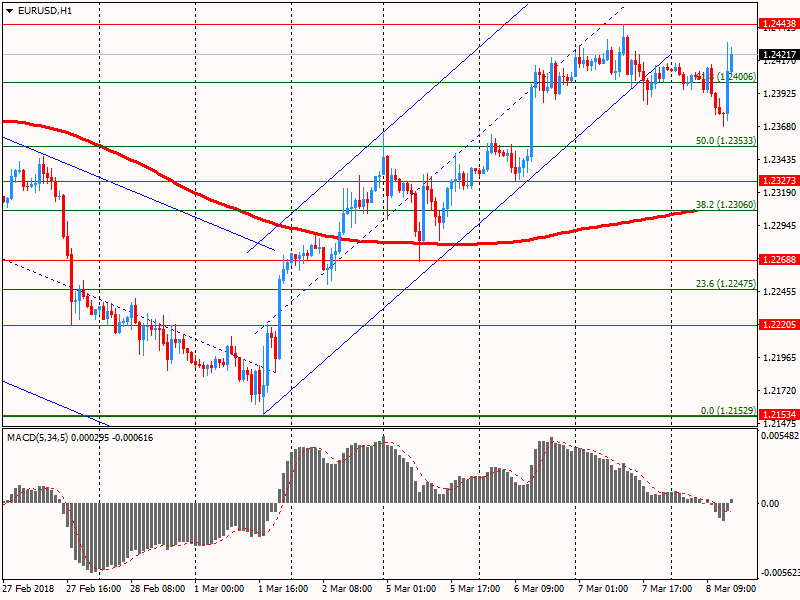The width and height of the screenshot is (800, 600).
Task: Click MACD zero level label 0.00
Action: [x=770, y=504]
